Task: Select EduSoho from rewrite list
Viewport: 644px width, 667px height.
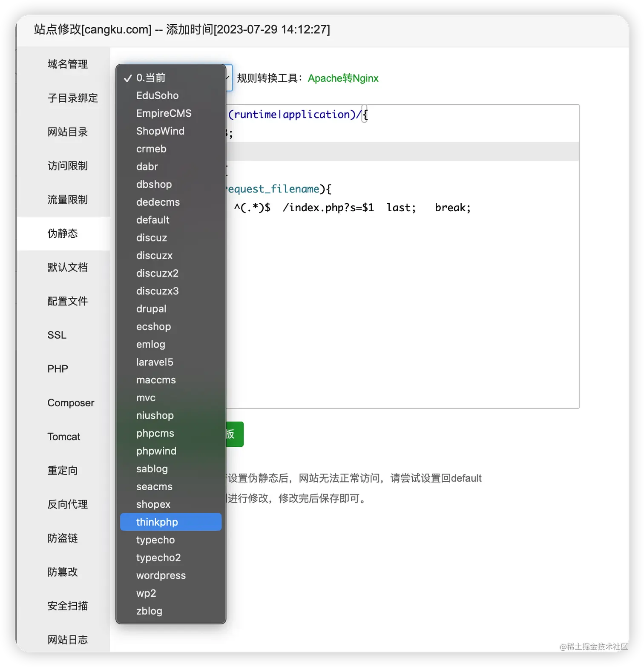Action: 171,95
